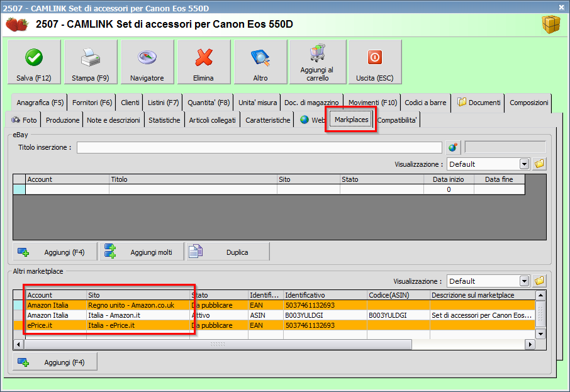Switch to the Fornitori (F6) tab
570x392 pixels.
(x=92, y=103)
